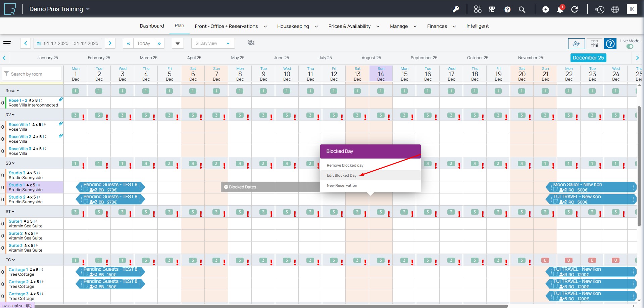Select December 25 in the month strip

pyautogui.click(x=588, y=58)
